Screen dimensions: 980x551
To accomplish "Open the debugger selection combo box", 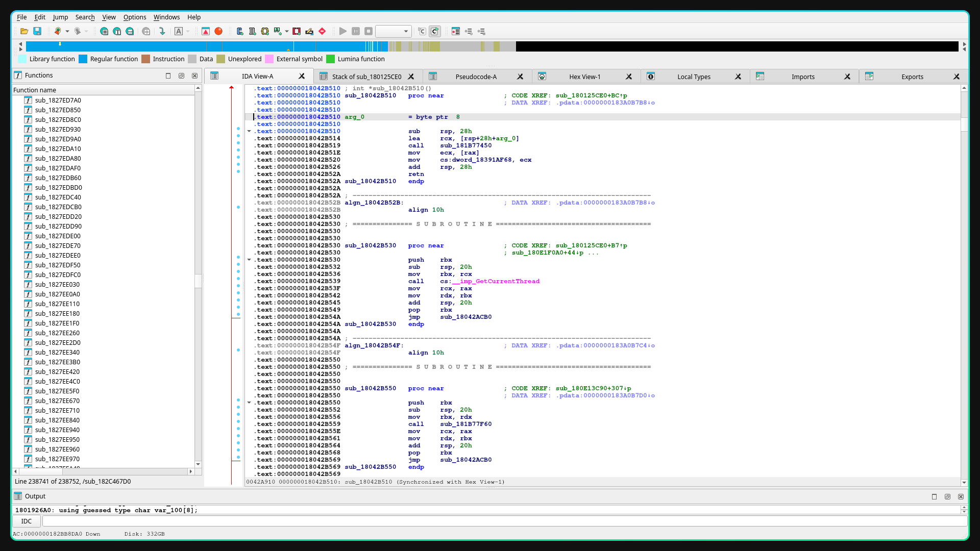I will pyautogui.click(x=393, y=32).
